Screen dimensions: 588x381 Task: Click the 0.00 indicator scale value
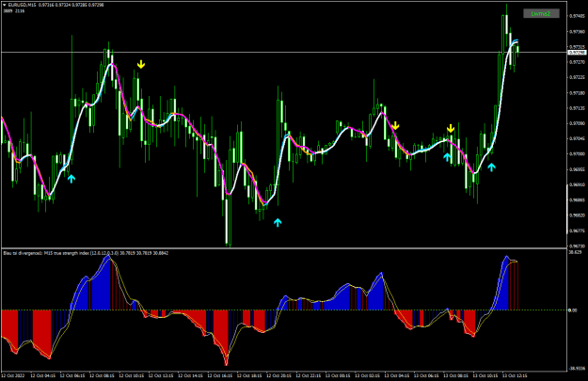(573, 310)
